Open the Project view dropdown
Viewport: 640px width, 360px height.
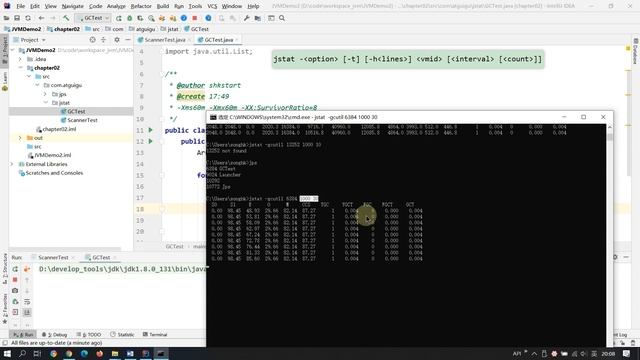pos(29,40)
